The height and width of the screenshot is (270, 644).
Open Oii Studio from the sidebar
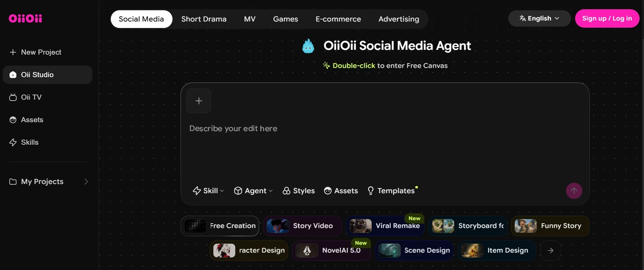[x=47, y=75]
